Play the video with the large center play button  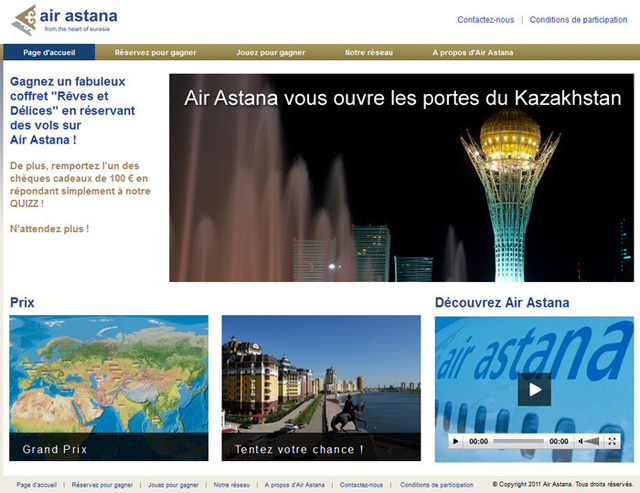click(x=534, y=390)
